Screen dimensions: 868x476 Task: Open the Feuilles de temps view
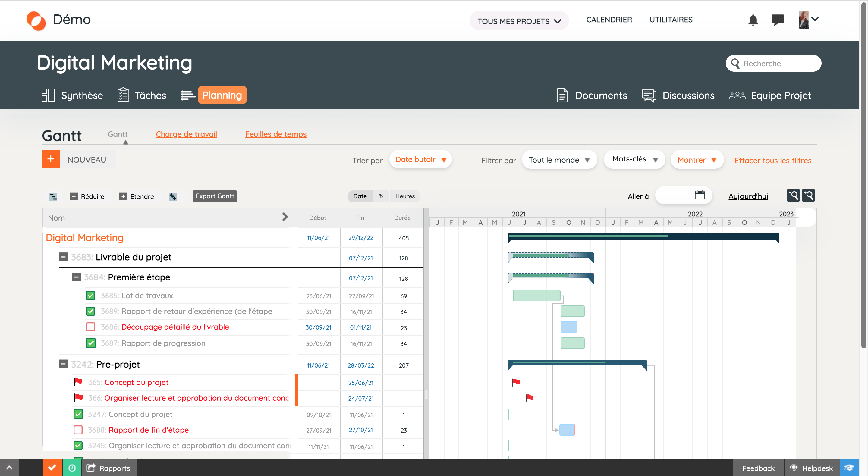point(276,134)
